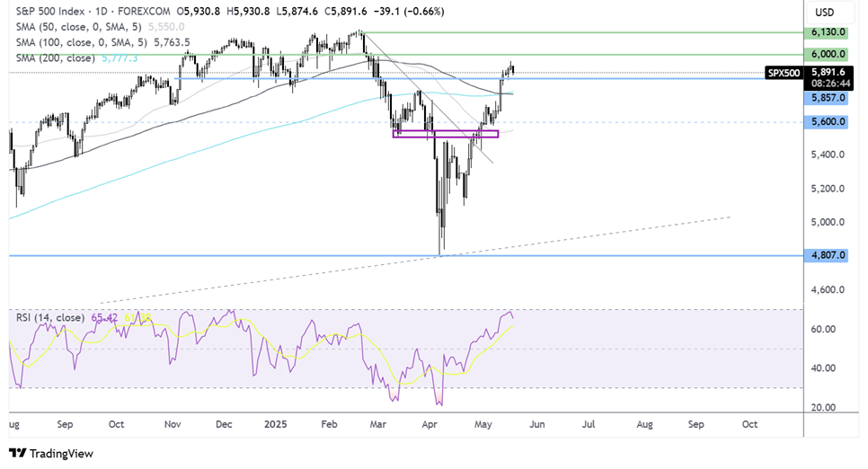
Task: Click the 2025 year label on time axis
Action: (275, 424)
